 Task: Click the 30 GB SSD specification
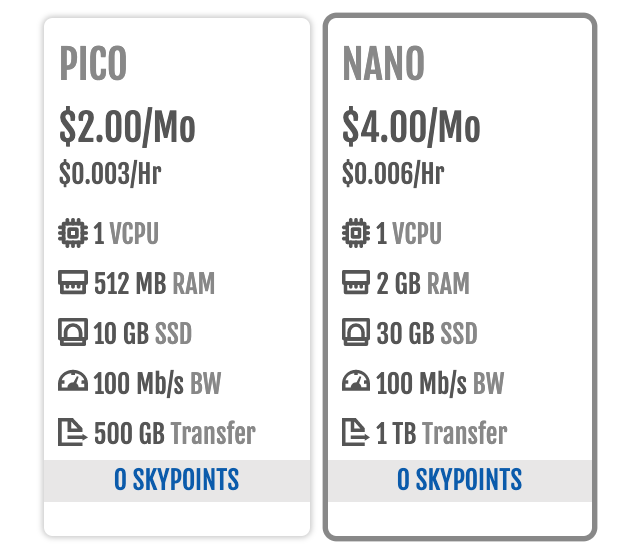click(427, 333)
